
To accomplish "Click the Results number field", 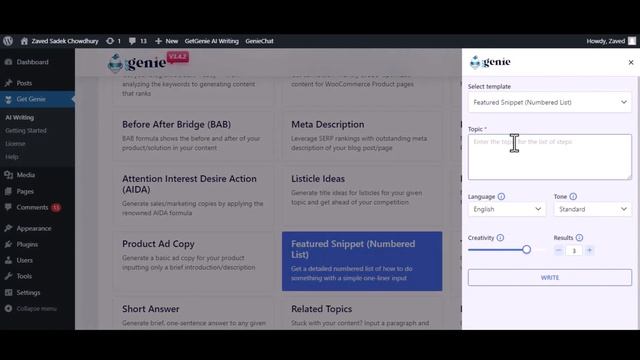I will coord(574,251).
